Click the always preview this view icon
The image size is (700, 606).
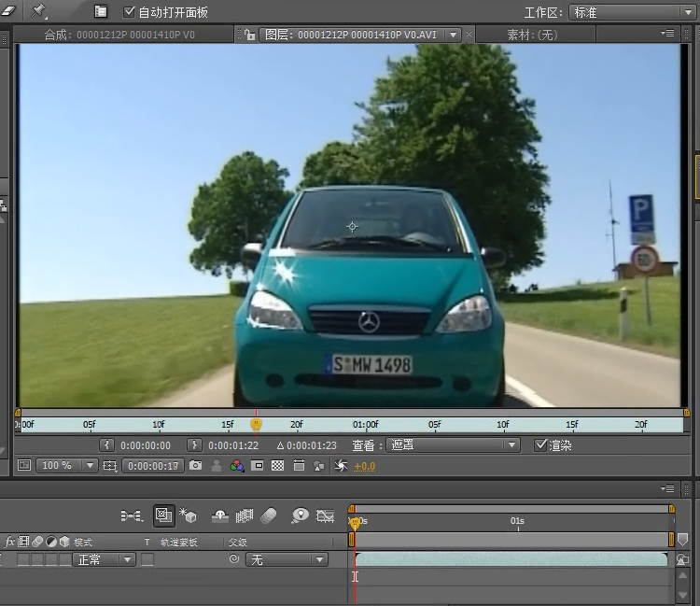point(24,465)
